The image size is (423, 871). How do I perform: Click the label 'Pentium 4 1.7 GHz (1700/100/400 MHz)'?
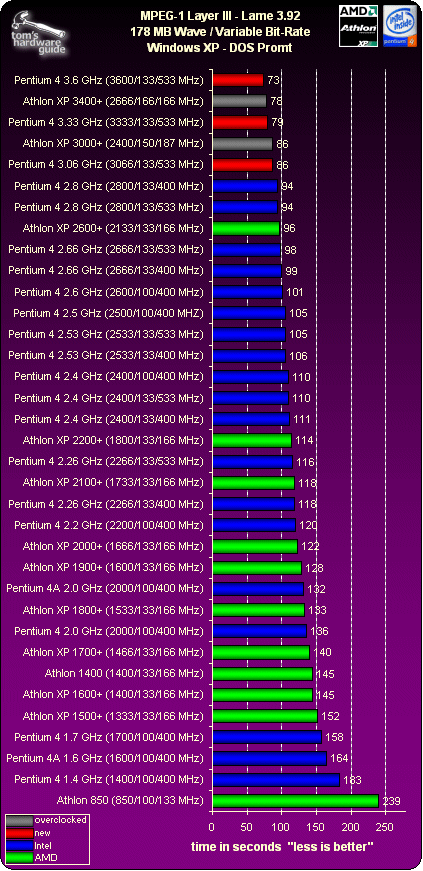click(109, 737)
